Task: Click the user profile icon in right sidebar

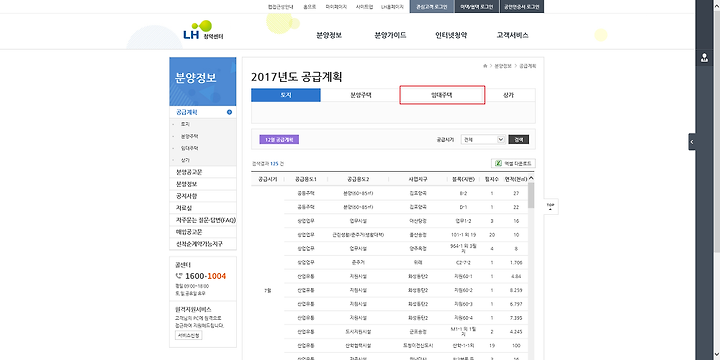Action: (x=704, y=58)
